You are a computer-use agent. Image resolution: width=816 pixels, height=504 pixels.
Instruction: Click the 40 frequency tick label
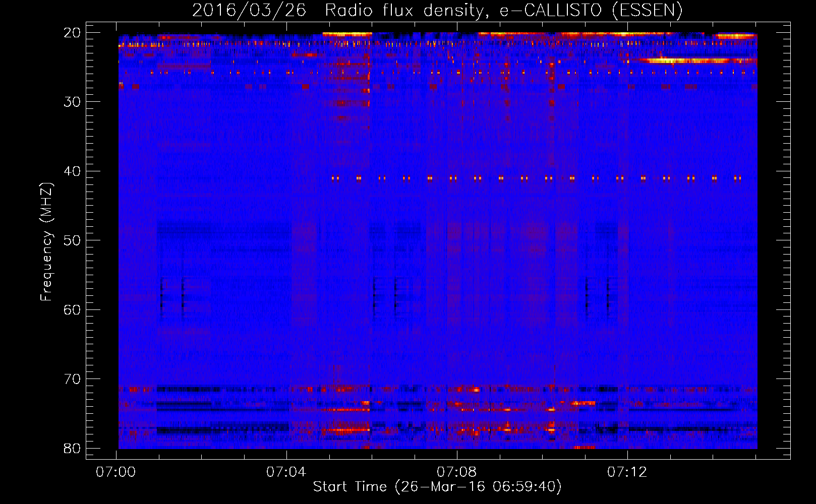click(x=73, y=171)
